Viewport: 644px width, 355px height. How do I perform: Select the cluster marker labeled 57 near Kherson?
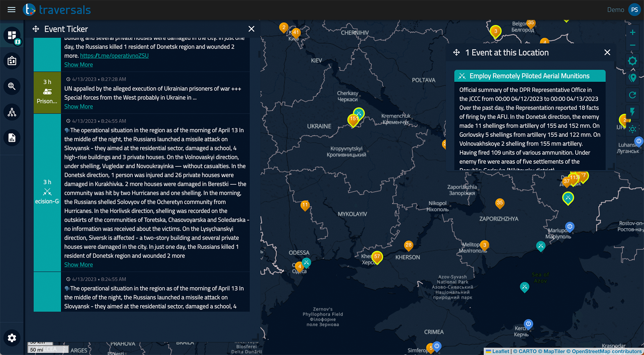pos(377,257)
